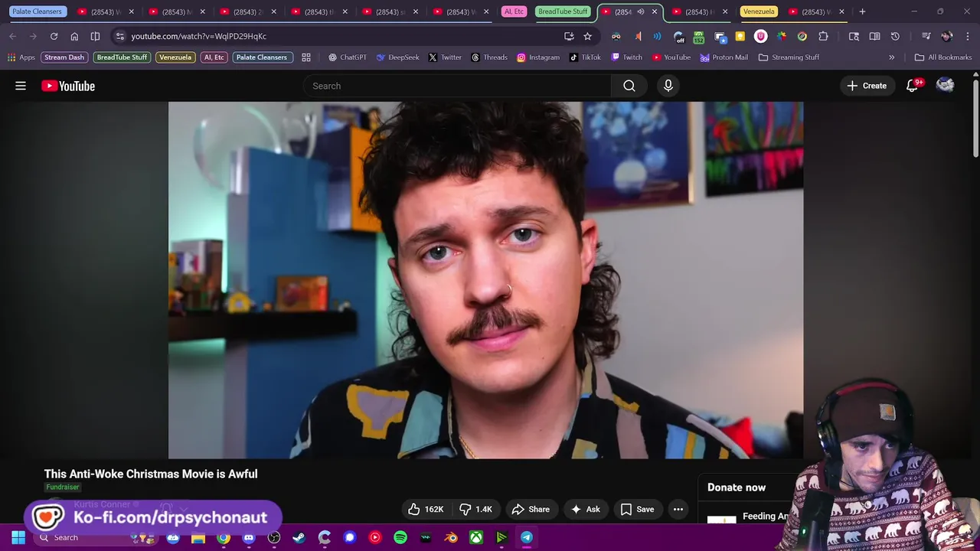Image resolution: width=980 pixels, height=551 pixels.
Task: Click Create button on YouTube header
Action: pos(867,86)
